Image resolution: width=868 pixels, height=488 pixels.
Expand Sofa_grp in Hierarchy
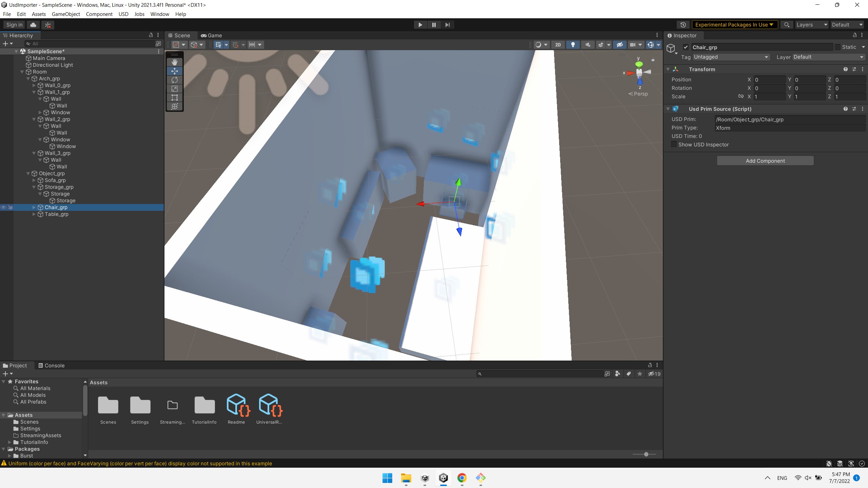[34, 180]
